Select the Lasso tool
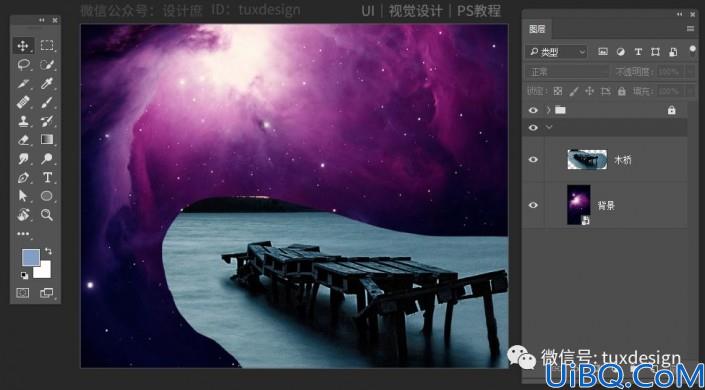The width and height of the screenshot is (705, 390). pos(23,65)
